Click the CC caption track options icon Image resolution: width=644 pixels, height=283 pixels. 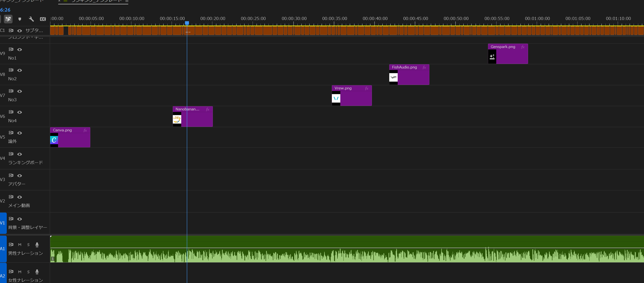pyautogui.click(x=43, y=19)
